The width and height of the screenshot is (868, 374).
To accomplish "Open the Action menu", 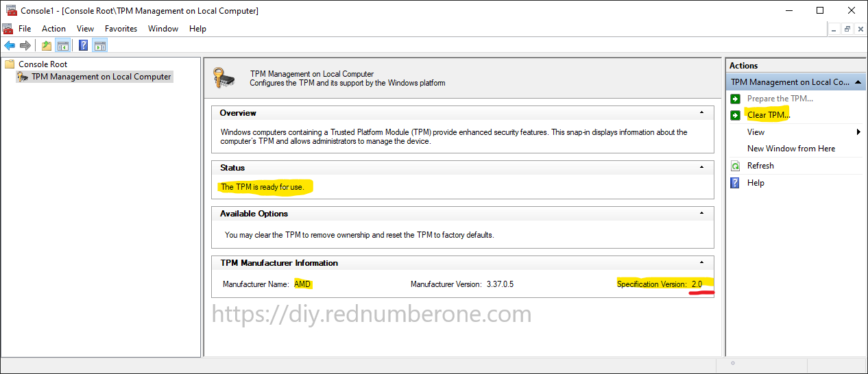I will [x=53, y=29].
